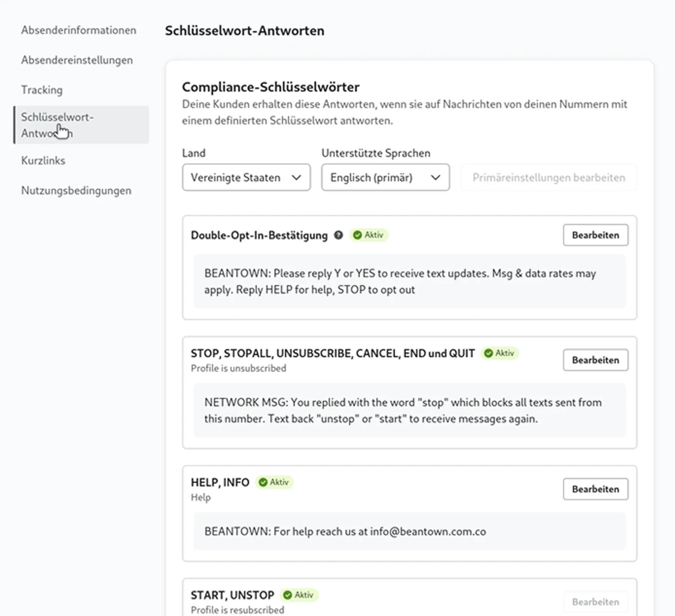Click the Aktiv badge beside Double-Opt-In-Bestätigung

(x=369, y=235)
